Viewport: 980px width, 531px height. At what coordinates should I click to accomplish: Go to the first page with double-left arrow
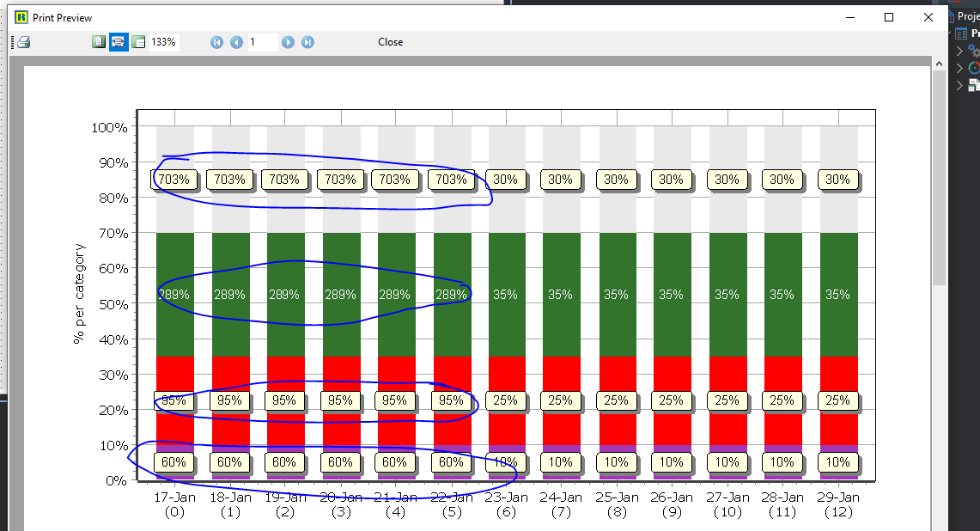(217, 42)
